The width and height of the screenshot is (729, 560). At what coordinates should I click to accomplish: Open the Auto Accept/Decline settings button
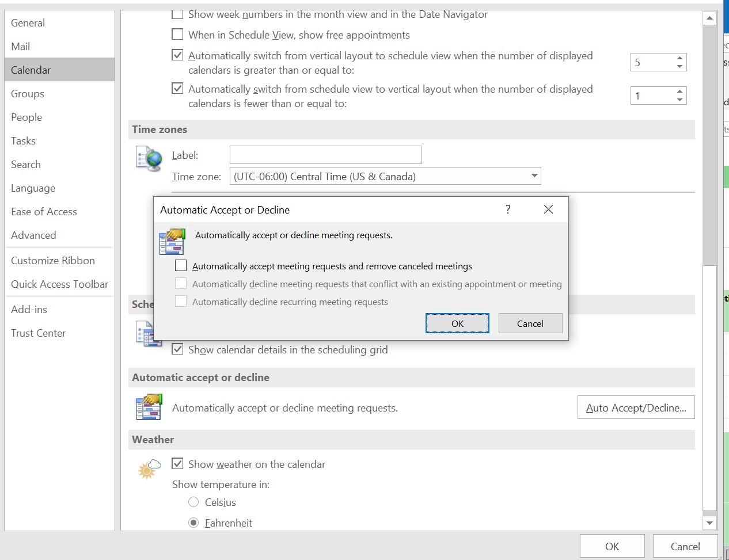[x=636, y=407]
